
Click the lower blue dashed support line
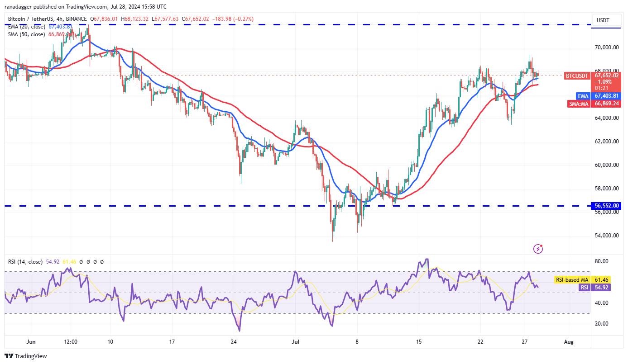pyautogui.click(x=181, y=206)
